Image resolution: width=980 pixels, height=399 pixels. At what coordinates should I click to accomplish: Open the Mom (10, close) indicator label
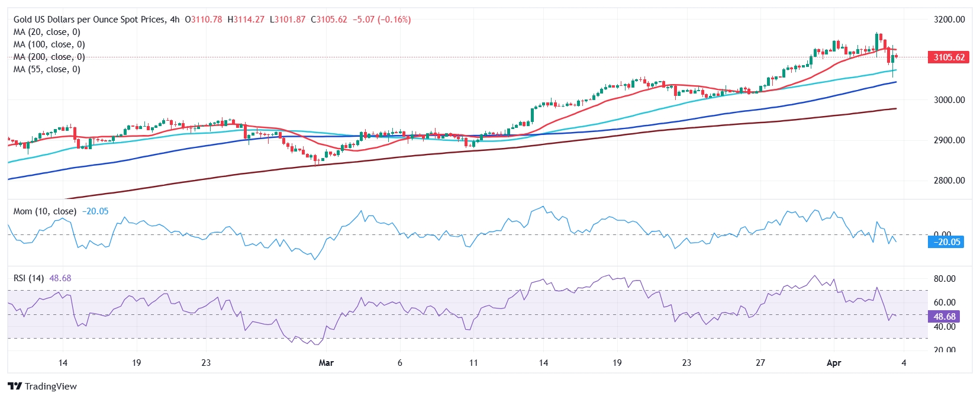[x=45, y=211]
